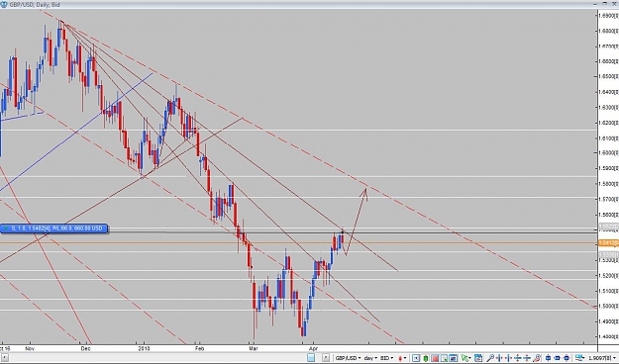
Task: Expand the cursor tool dropdown arrow
Action: [x=469, y=358]
